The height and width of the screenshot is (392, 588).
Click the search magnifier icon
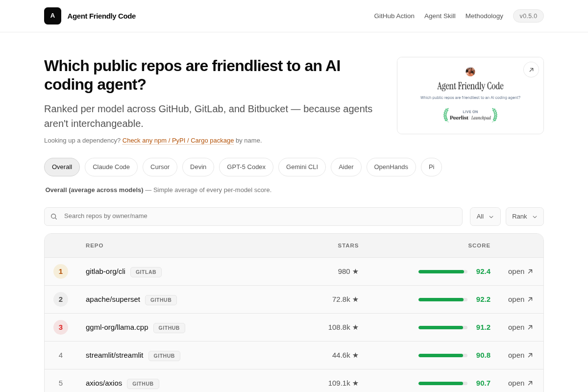(x=54, y=217)
